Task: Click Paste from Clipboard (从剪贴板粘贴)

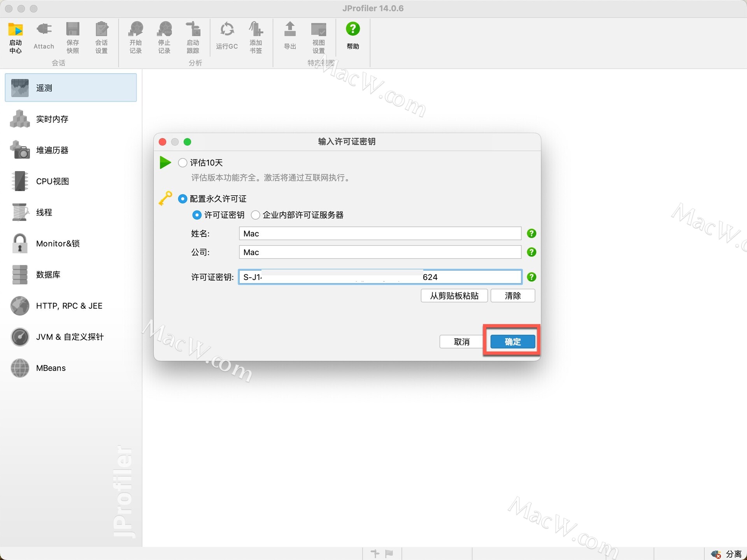Action: pyautogui.click(x=454, y=296)
